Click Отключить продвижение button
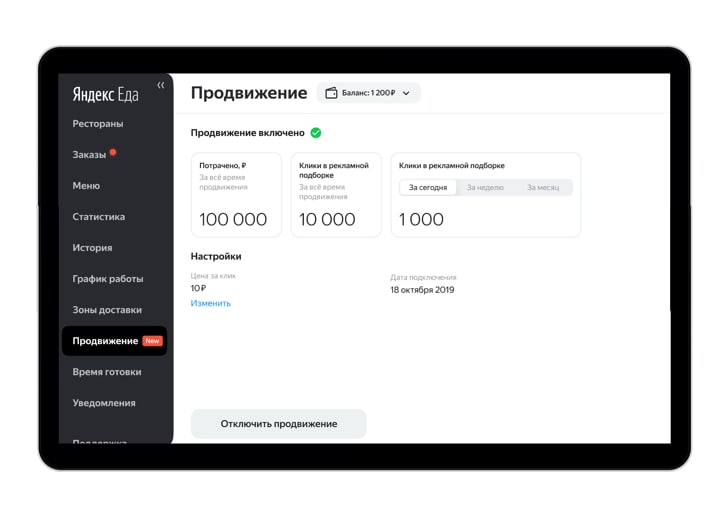 tap(279, 424)
